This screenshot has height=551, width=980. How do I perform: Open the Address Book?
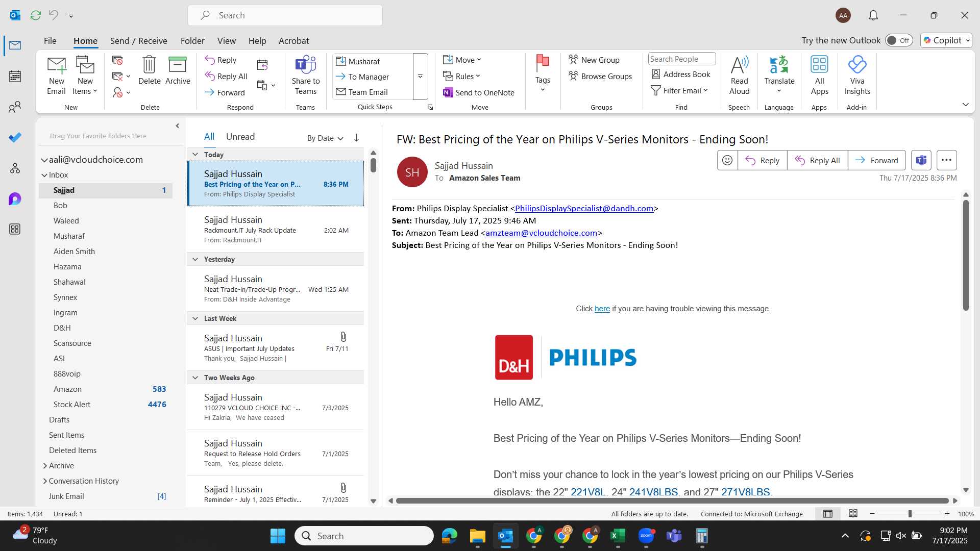point(681,74)
